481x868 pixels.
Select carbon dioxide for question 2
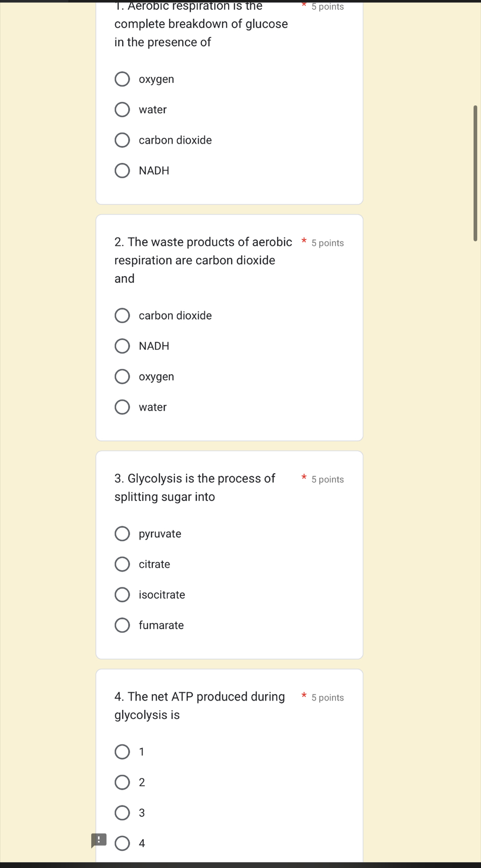(x=122, y=315)
